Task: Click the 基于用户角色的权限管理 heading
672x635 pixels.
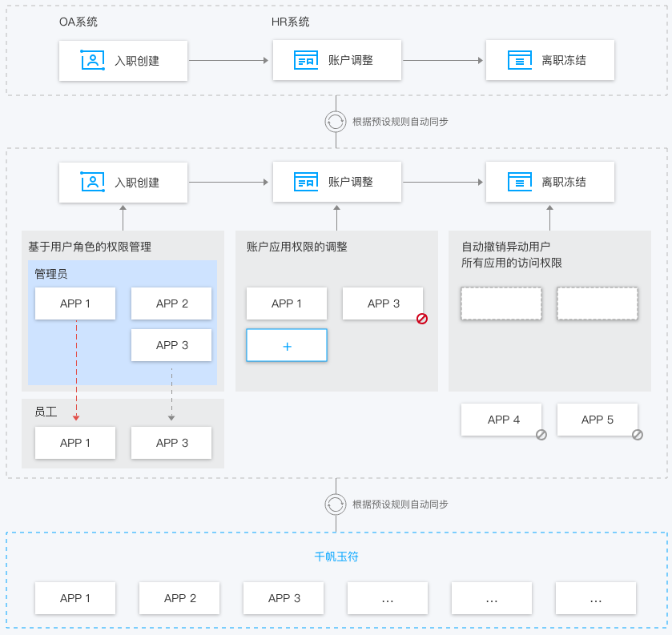Action: point(90,247)
